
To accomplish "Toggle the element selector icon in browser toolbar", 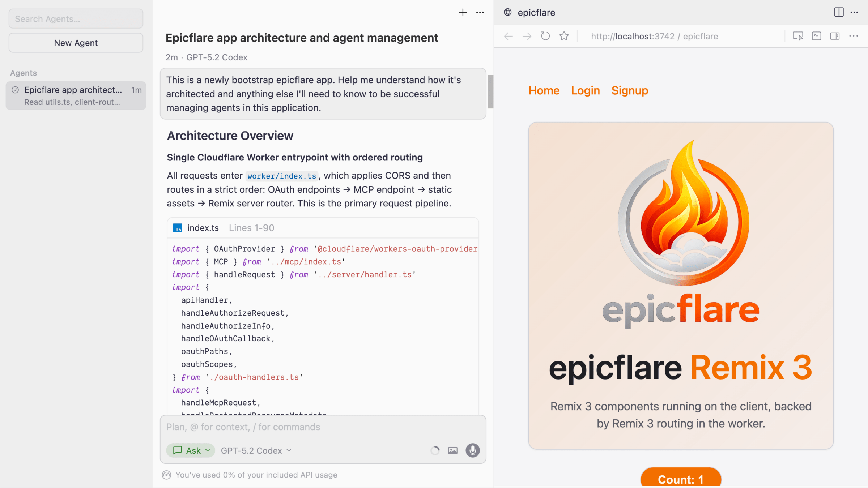I will click(x=798, y=36).
